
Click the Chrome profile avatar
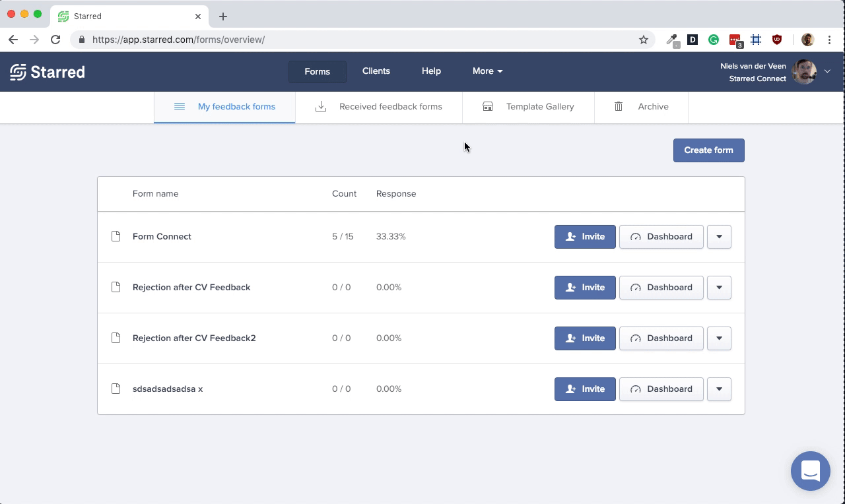[x=807, y=40]
